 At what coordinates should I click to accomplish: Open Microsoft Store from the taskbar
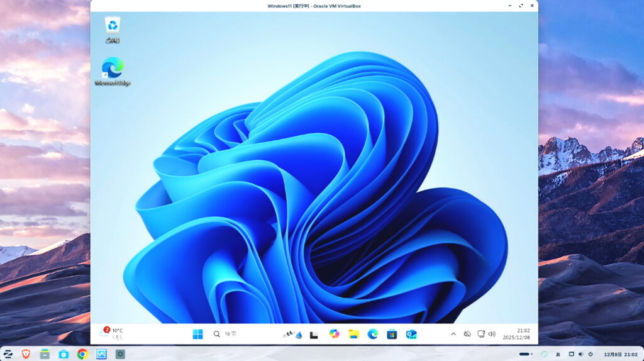[x=392, y=334]
